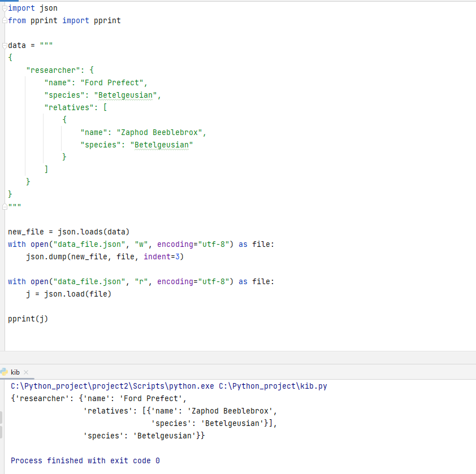Select the kib run tab
The width and height of the screenshot is (476, 474).
point(15,372)
